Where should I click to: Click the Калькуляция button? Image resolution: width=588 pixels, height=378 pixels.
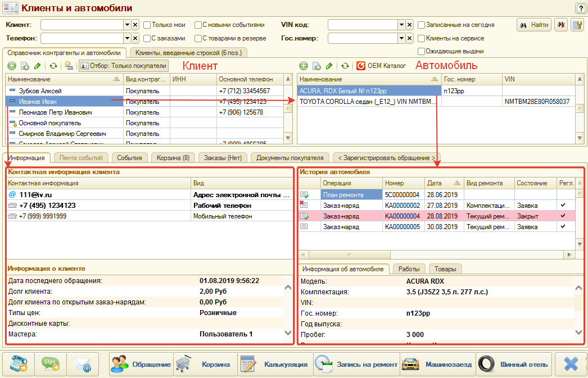pyautogui.click(x=275, y=364)
